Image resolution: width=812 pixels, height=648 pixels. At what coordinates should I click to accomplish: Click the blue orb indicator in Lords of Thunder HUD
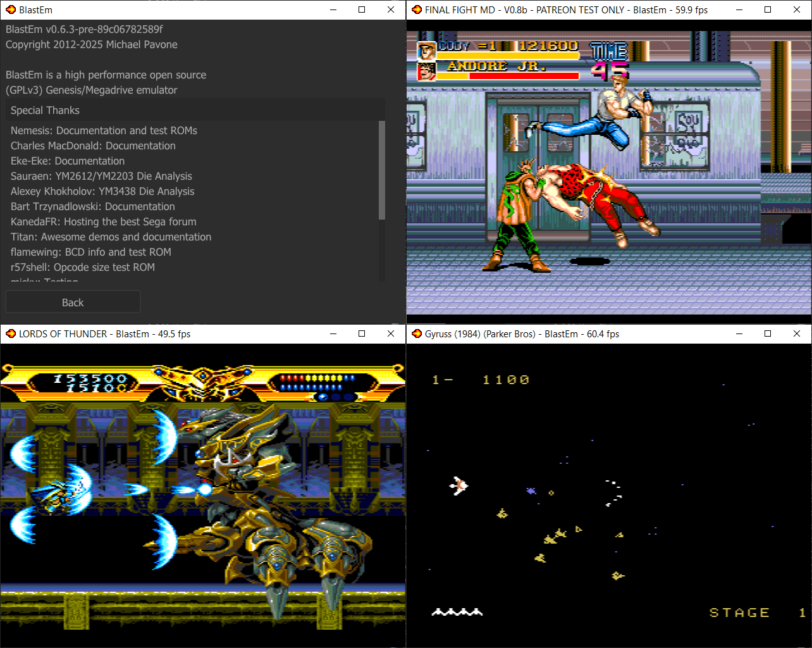[x=323, y=397]
